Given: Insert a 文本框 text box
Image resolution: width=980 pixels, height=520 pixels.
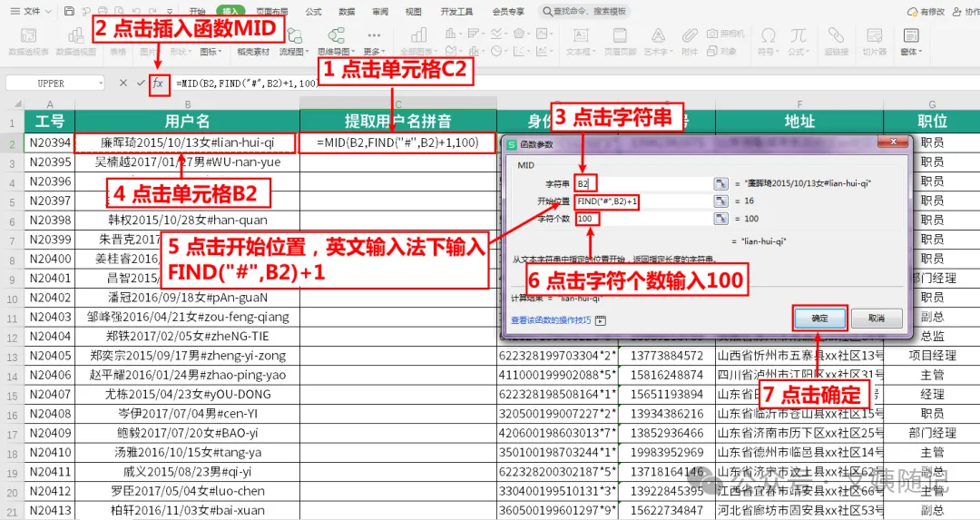Looking at the screenshot, I should [582, 41].
